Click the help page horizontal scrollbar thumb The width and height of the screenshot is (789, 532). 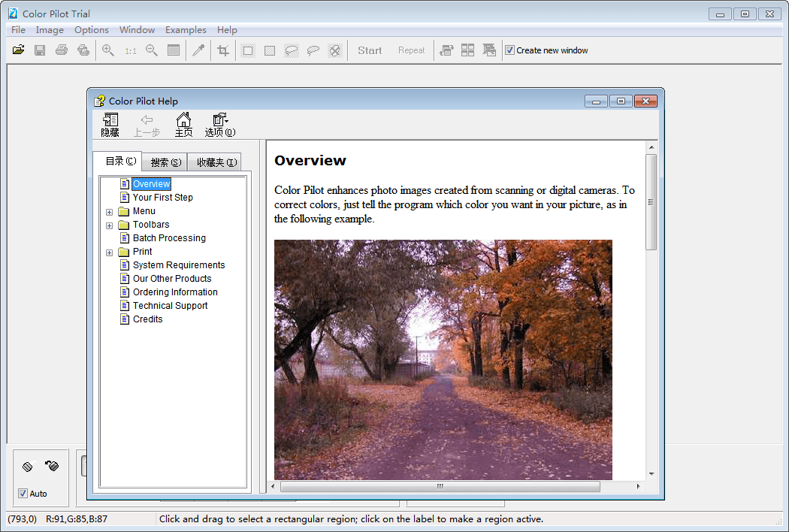(440, 487)
